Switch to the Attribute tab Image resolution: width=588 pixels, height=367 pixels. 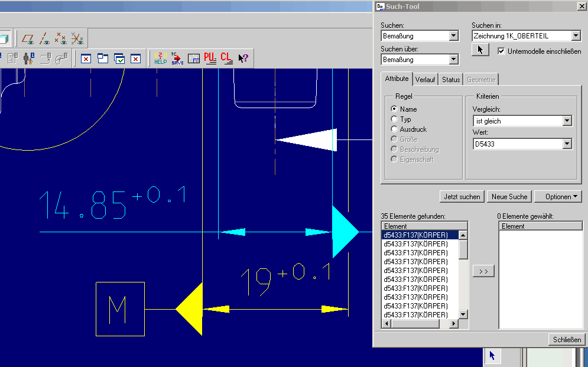coord(397,79)
